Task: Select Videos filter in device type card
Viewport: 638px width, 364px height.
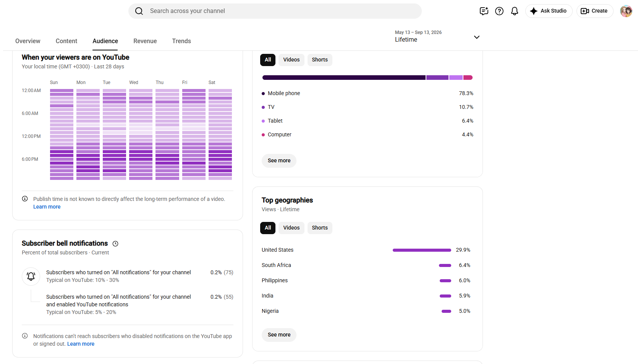Action: pyautogui.click(x=291, y=60)
